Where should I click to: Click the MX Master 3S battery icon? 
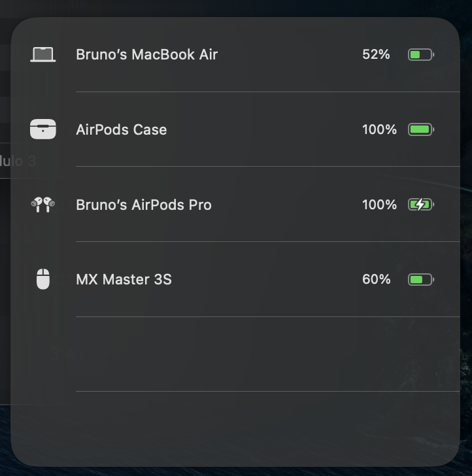tap(420, 280)
